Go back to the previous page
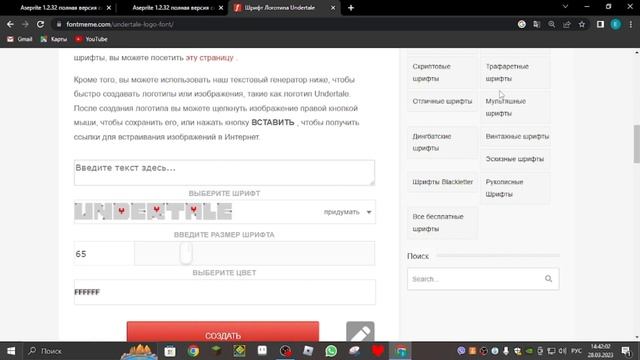Image resolution: width=640 pixels, height=360 pixels. pos(10,24)
